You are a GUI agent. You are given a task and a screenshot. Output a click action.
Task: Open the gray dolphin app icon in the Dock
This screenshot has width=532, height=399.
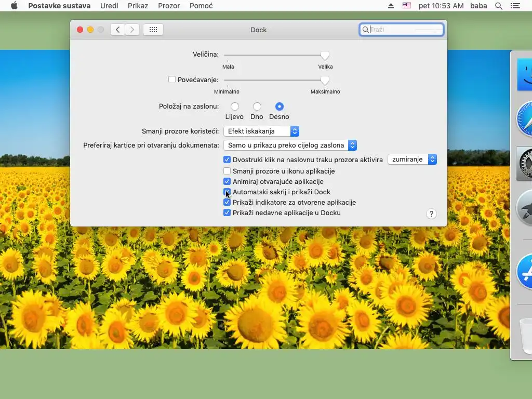pos(525,209)
